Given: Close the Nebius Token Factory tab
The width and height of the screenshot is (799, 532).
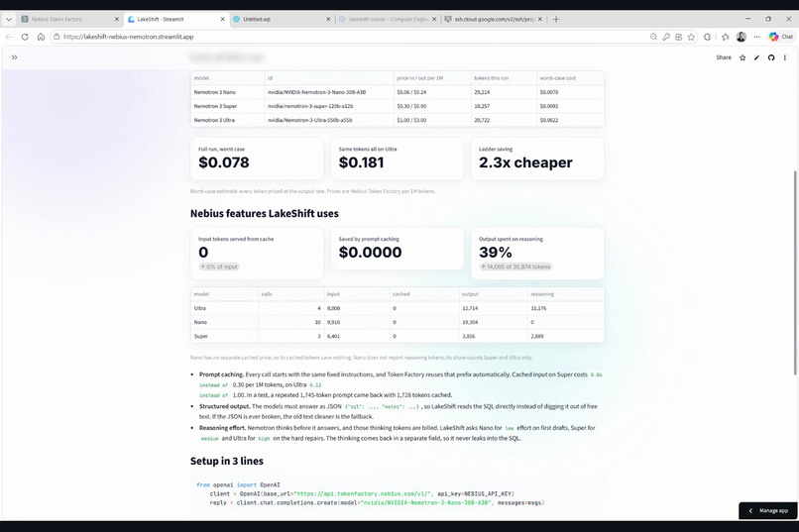Looking at the screenshot, I should coord(117,20).
